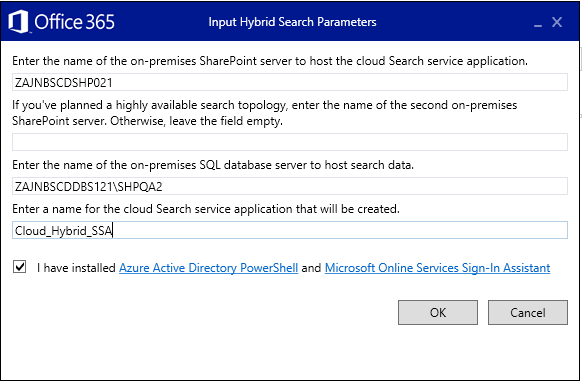Dismiss the dialog with the Cancel button
This screenshot has width=585, height=386.
point(528,313)
